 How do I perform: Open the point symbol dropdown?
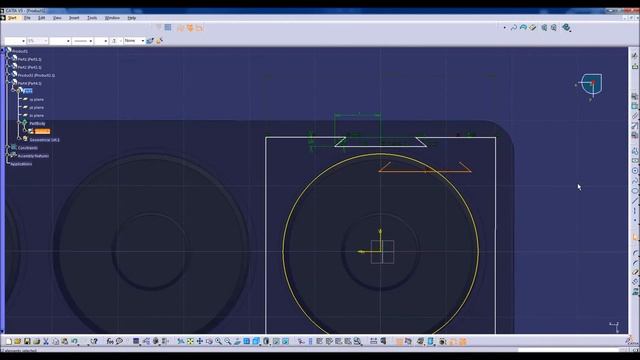[x=115, y=41]
